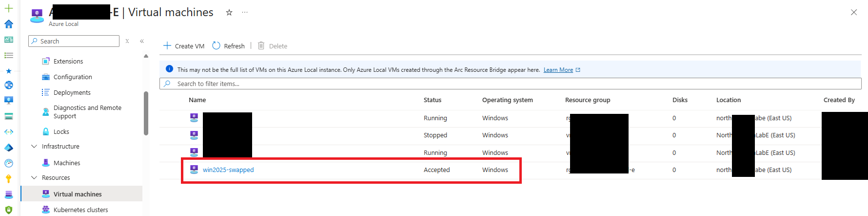868x216 pixels.
Task: Open All services list icon in rail
Action: 9,55
